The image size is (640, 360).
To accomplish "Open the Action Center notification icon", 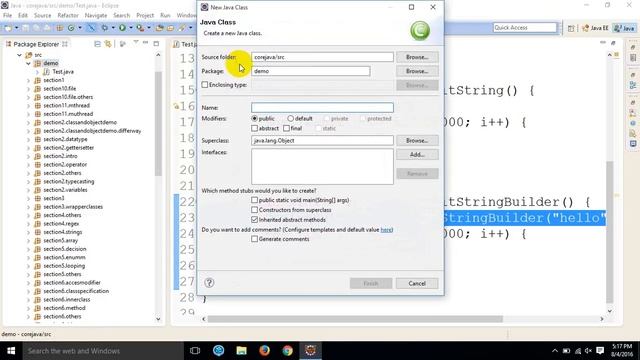I will (x=600, y=351).
